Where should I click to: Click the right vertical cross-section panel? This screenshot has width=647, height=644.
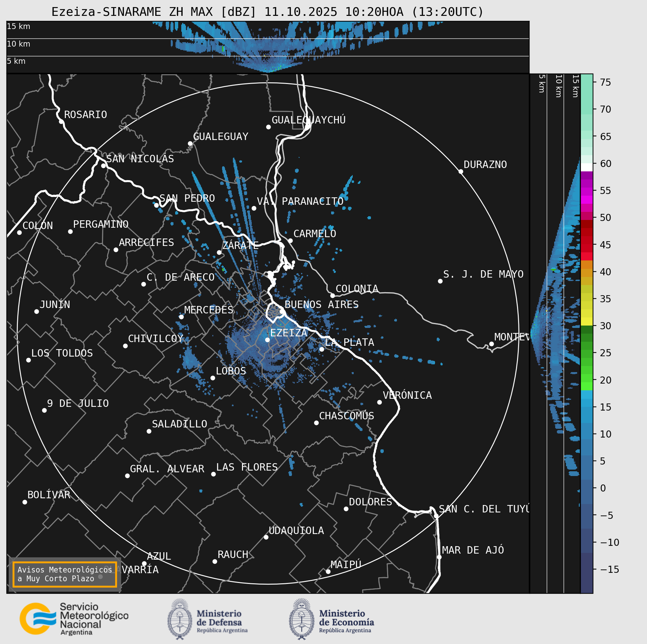[555, 334]
